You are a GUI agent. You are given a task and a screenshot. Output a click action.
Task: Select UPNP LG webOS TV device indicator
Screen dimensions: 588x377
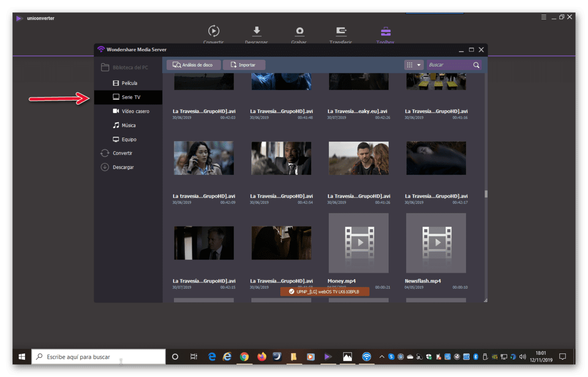click(x=325, y=292)
